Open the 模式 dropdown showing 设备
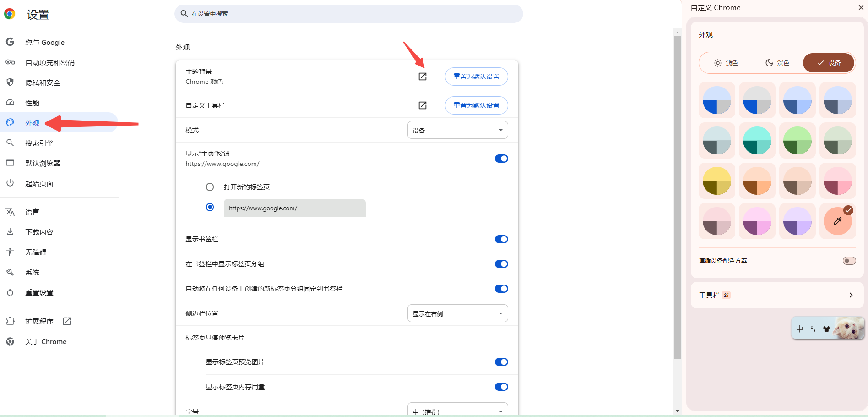The height and width of the screenshot is (417, 868). click(x=458, y=130)
